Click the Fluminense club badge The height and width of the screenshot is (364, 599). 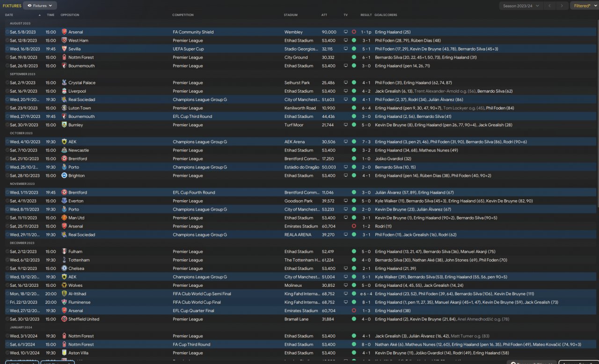tap(64, 302)
